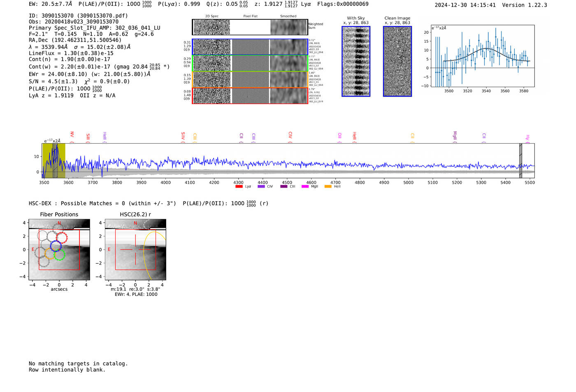Open the Weighted Sum 2D spectrum thumbnail

tap(250, 27)
